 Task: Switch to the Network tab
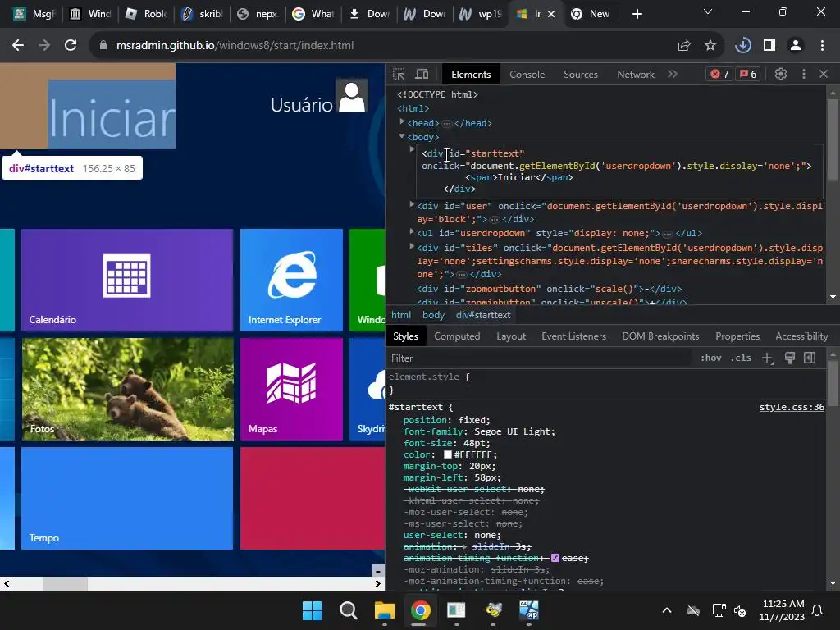(x=636, y=75)
